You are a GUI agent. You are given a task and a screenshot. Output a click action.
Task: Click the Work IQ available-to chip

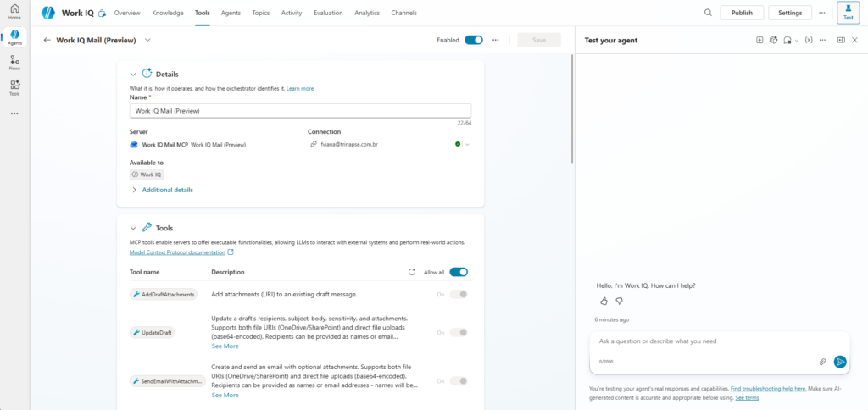tap(147, 175)
